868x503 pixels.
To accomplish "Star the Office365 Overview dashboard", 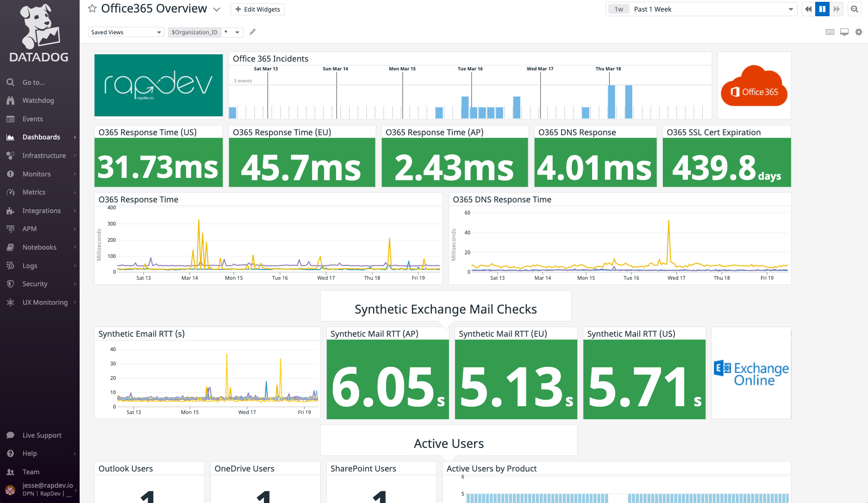I will pyautogui.click(x=92, y=8).
